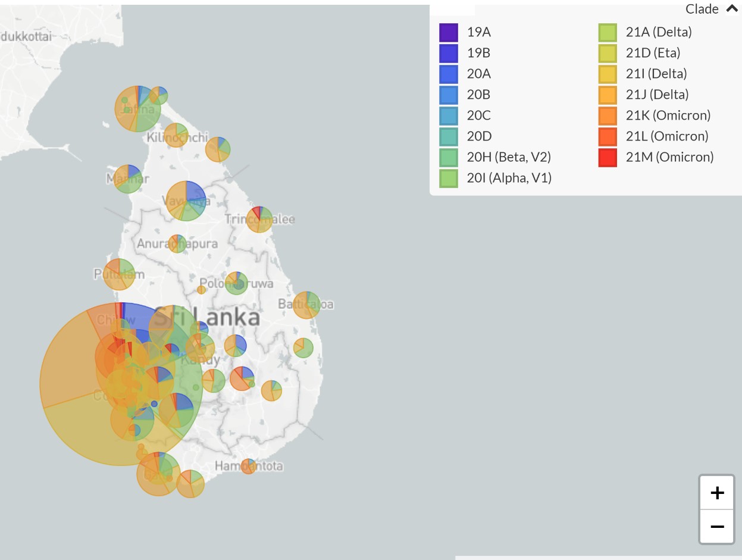The image size is (742, 560).
Task: Toggle the 19B clade legend entry
Action: coord(478,53)
